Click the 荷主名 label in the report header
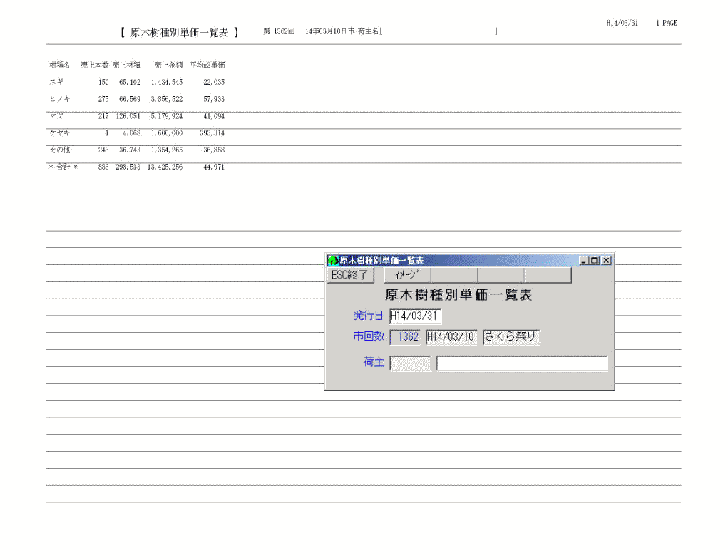Viewport: 728px width, 560px height. pyautogui.click(x=369, y=31)
